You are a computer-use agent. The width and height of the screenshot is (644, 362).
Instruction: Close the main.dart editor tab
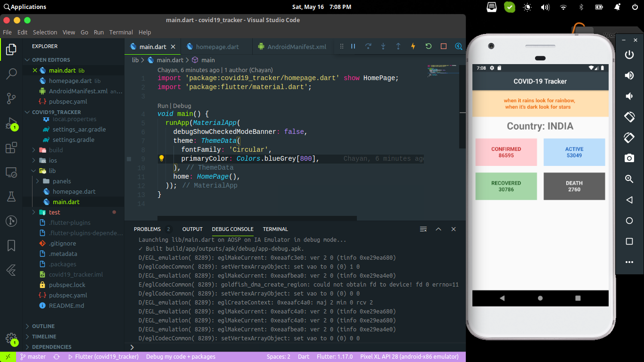click(x=173, y=47)
